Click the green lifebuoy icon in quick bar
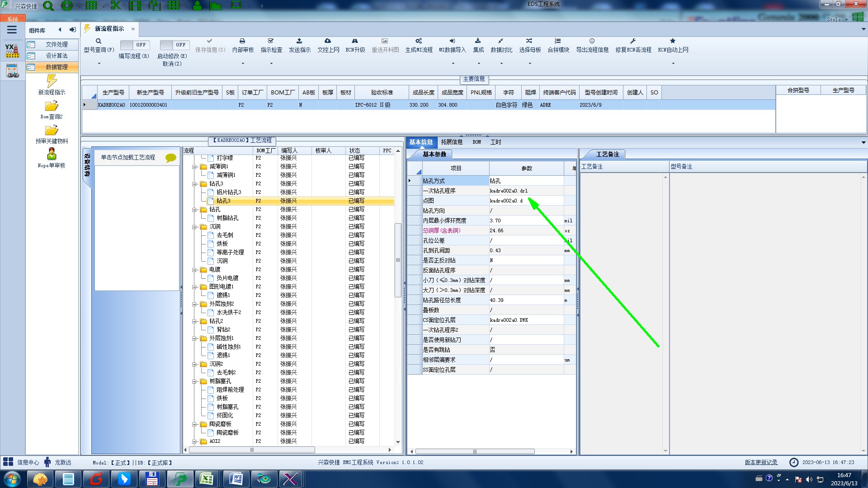The image size is (868, 488). pyautogui.click(x=67, y=5)
